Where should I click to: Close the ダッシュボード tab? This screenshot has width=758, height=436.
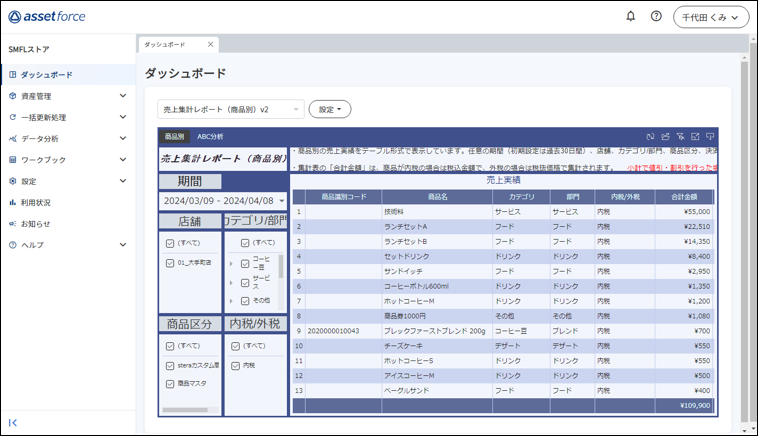point(210,44)
